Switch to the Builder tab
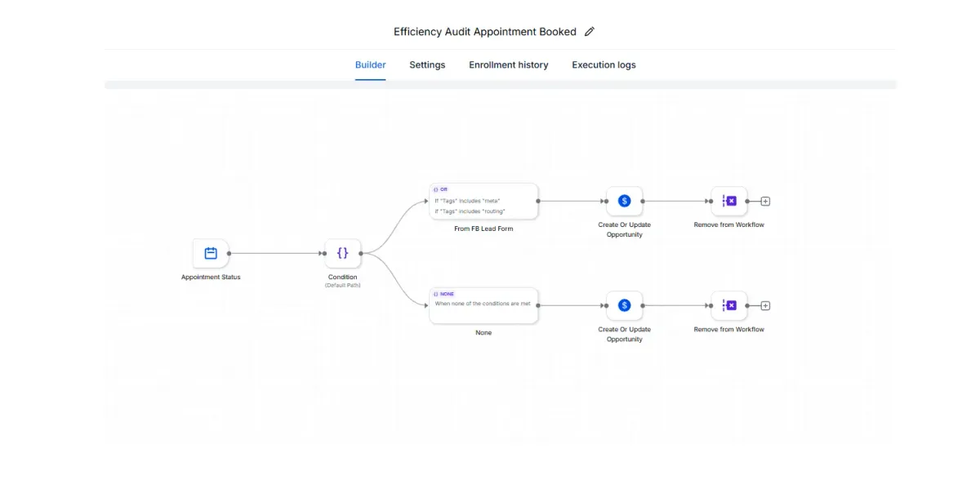The height and width of the screenshot is (484, 980). (x=370, y=65)
